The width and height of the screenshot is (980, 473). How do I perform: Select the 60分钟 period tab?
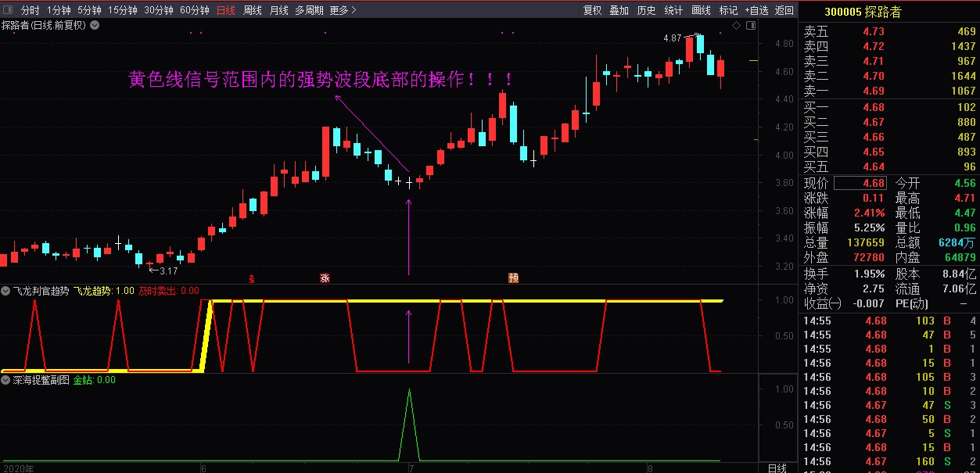pyautogui.click(x=194, y=10)
